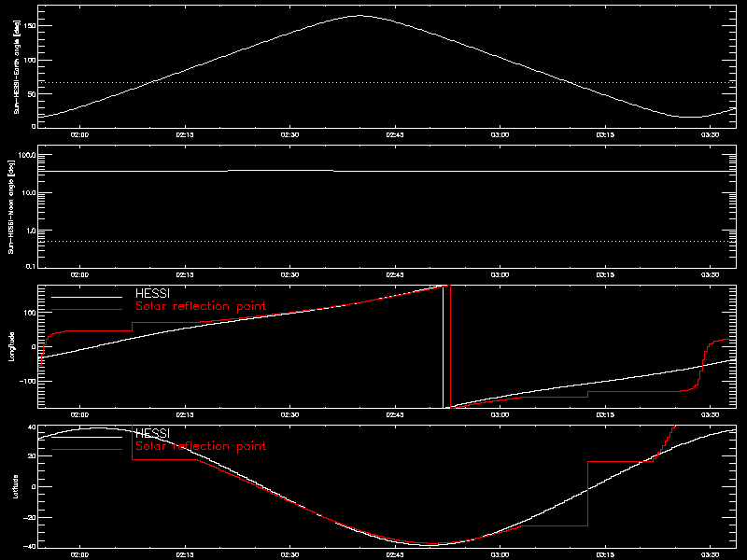Screen dimensions: 747x560
Task: Click 03:30 under the Latitude plot
Action: (x=710, y=554)
